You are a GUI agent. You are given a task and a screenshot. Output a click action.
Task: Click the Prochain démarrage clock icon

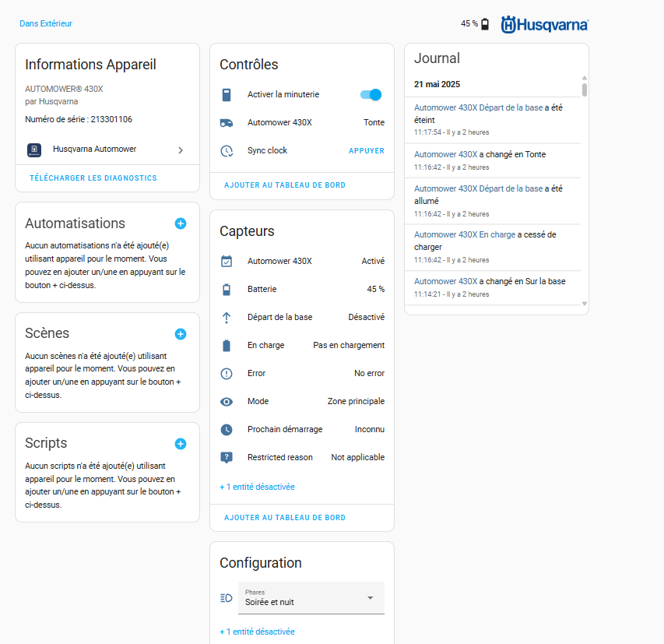point(227,430)
